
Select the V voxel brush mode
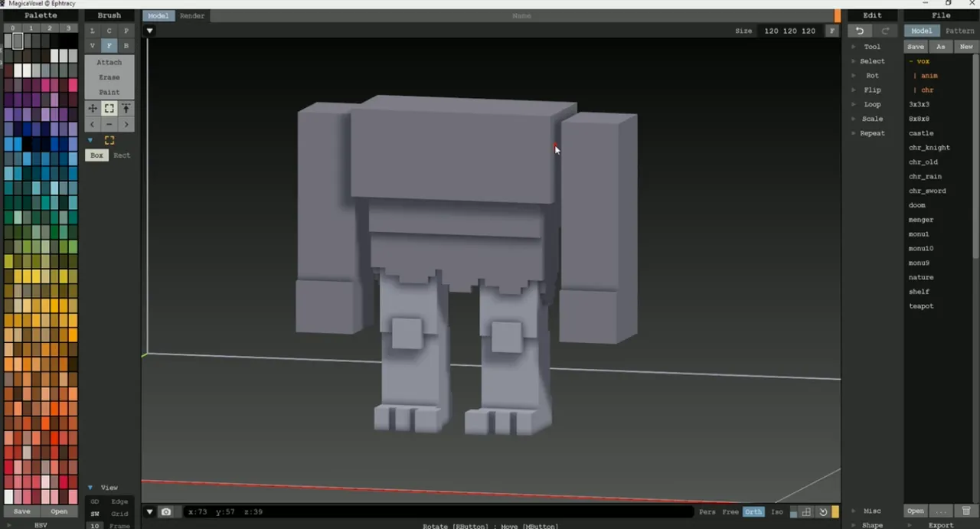(93, 46)
